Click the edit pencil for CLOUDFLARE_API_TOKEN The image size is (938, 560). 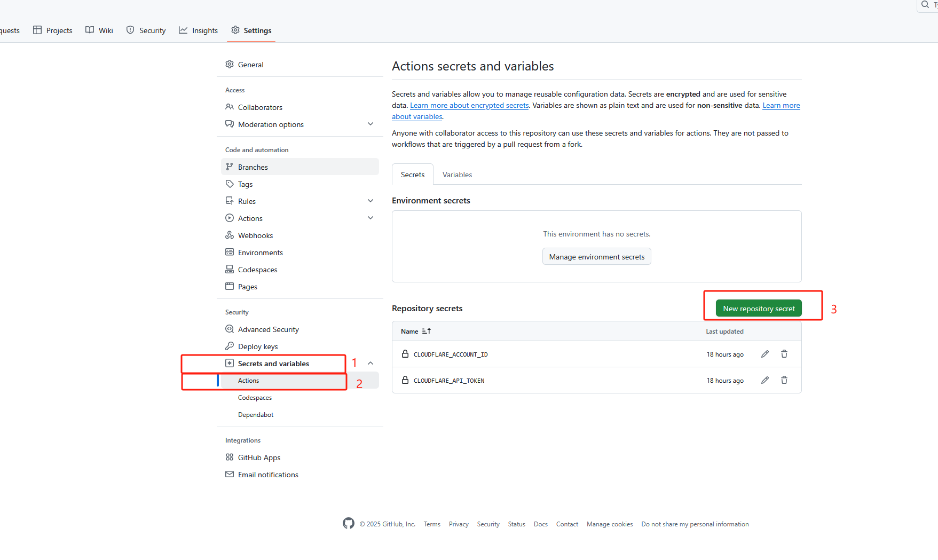point(765,380)
